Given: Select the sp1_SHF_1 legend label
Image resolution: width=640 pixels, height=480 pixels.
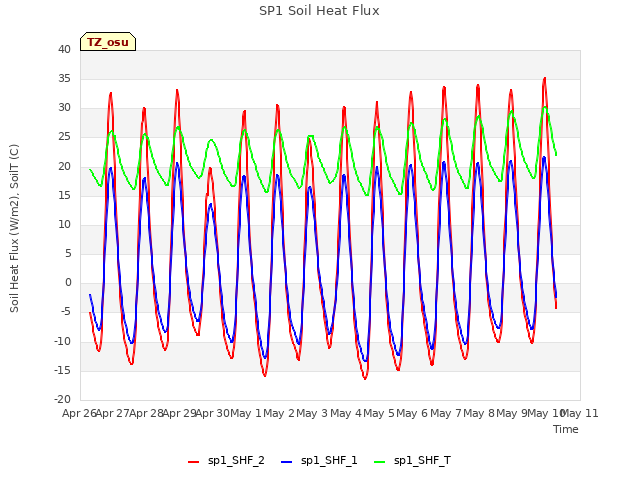Looking at the screenshot, I should coord(329,461).
